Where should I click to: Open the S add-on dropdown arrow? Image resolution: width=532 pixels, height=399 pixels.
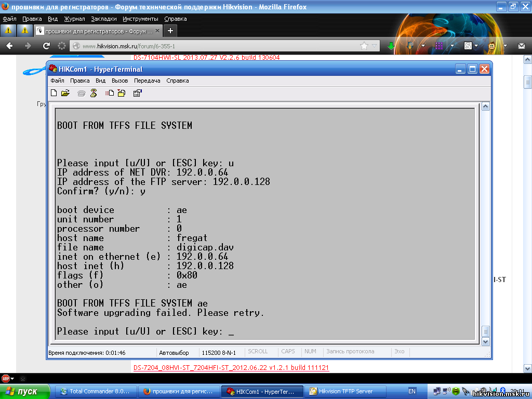click(x=476, y=46)
